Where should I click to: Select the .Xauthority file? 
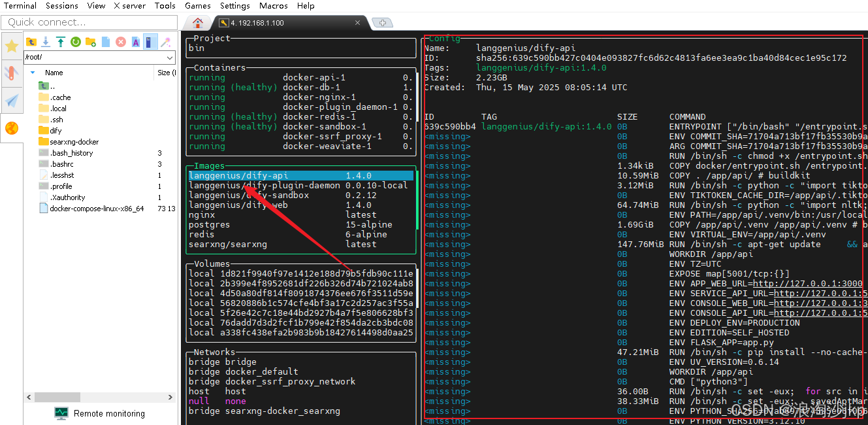[x=62, y=197]
